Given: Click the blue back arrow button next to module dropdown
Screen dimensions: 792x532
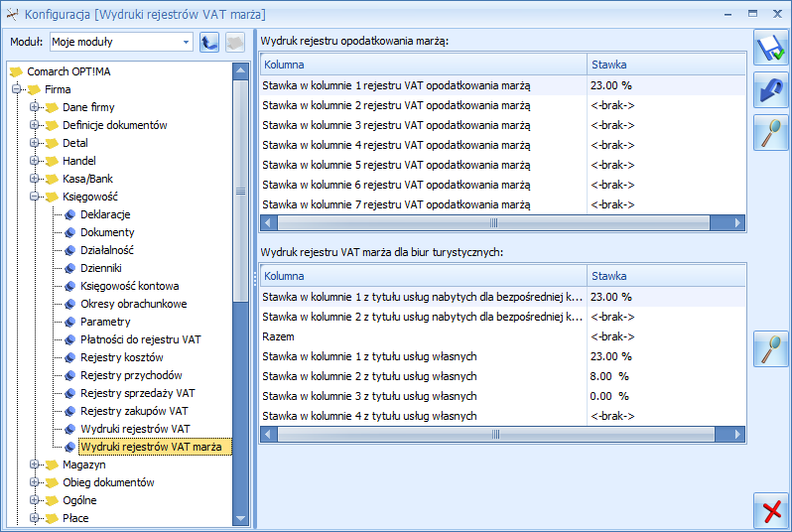Looking at the screenshot, I should 209,42.
